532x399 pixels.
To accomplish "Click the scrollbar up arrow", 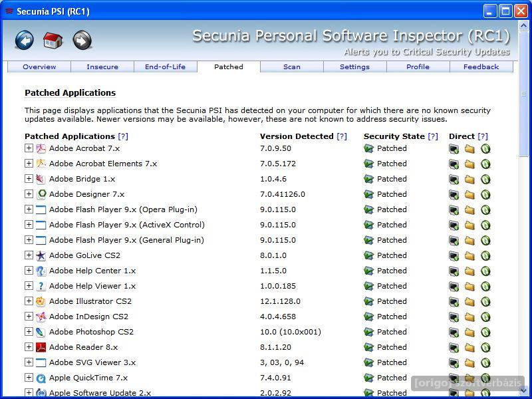I will 523,25.
